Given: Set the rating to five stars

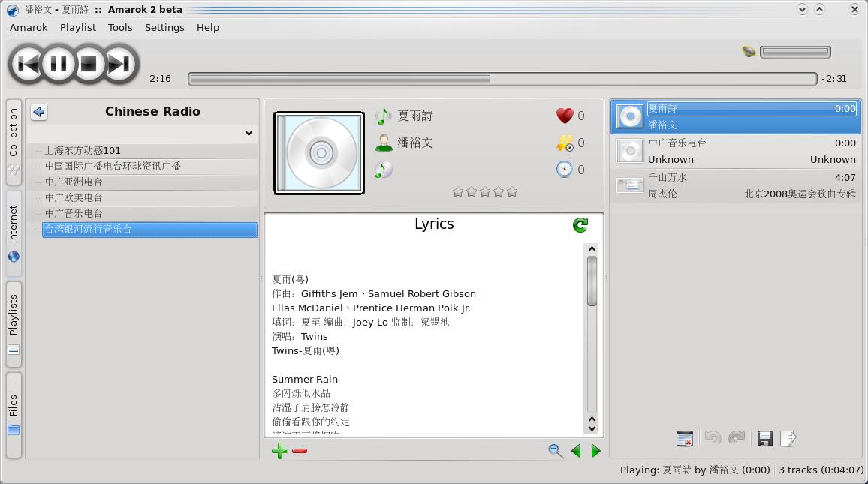Looking at the screenshot, I should tap(512, 192).
